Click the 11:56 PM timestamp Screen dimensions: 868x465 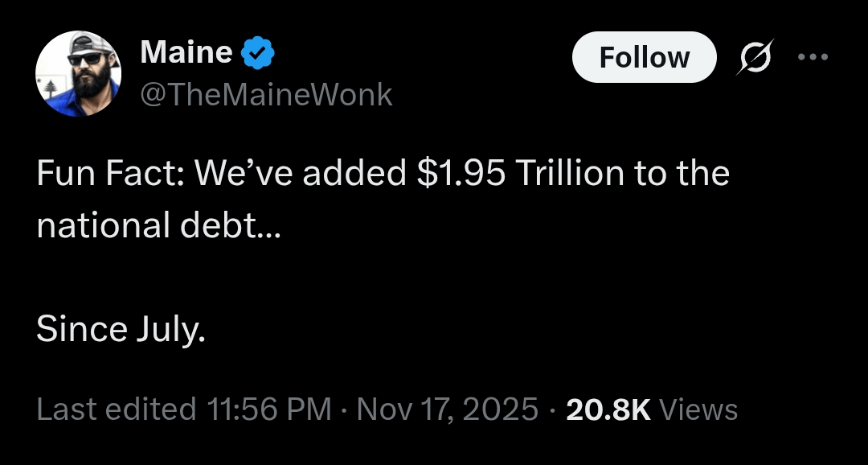coord(269,409)
